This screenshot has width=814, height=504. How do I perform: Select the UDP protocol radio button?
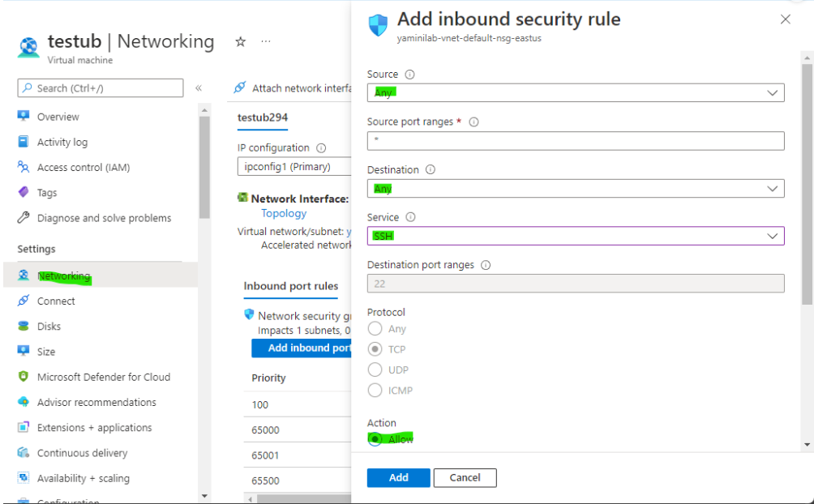[375, 369]
